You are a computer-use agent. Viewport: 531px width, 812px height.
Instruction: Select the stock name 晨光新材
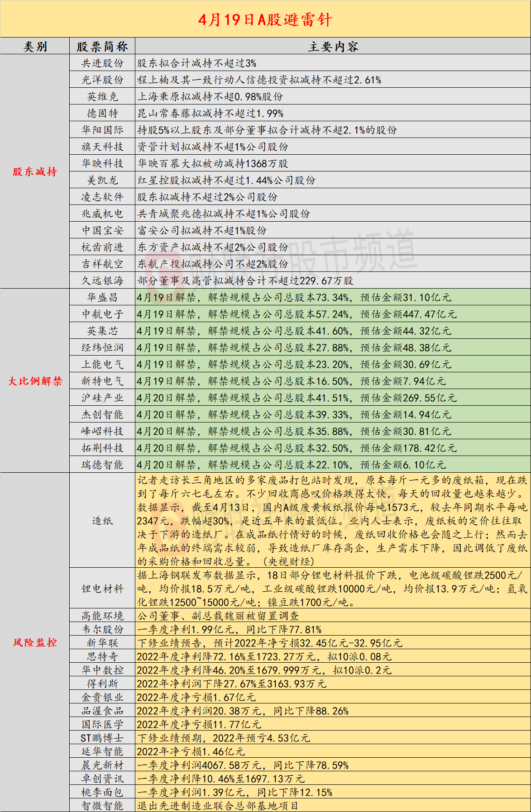coord(102,765)
